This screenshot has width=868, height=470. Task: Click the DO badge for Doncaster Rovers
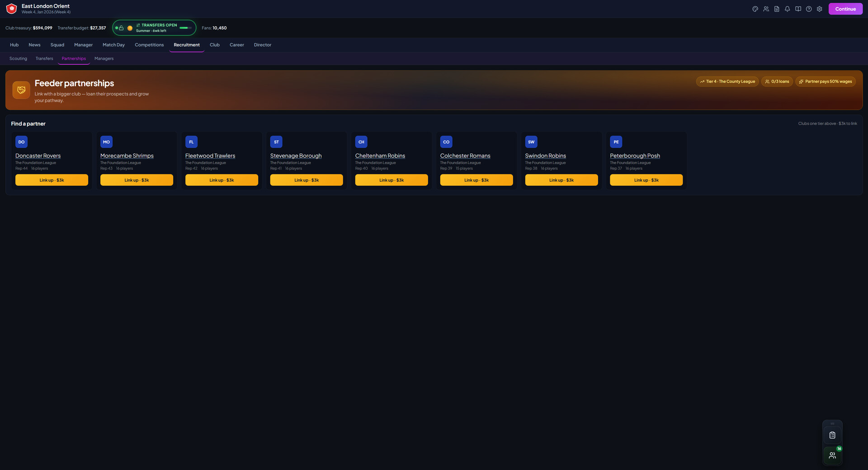(x=21, y=142)
